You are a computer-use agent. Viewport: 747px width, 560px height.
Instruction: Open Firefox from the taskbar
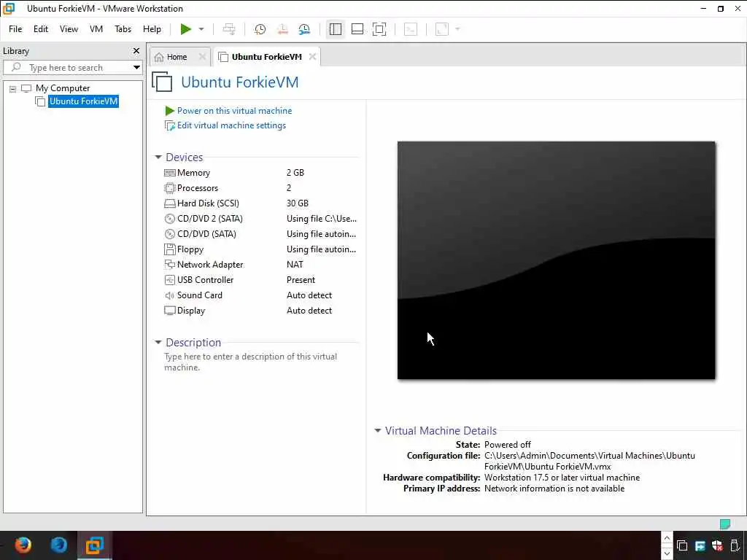pyautogui.click(x=23, y=545)
